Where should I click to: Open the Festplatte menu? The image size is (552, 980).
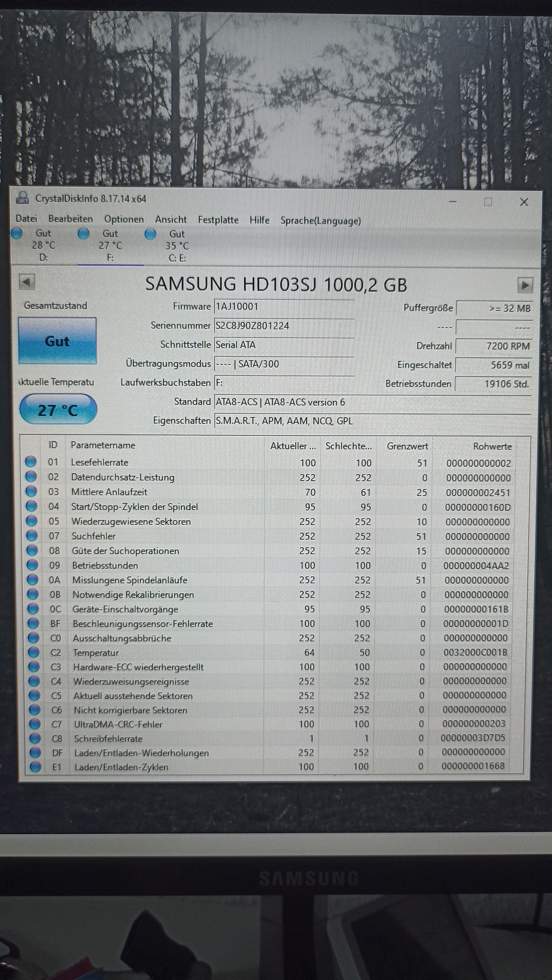(x=218, y=220)
